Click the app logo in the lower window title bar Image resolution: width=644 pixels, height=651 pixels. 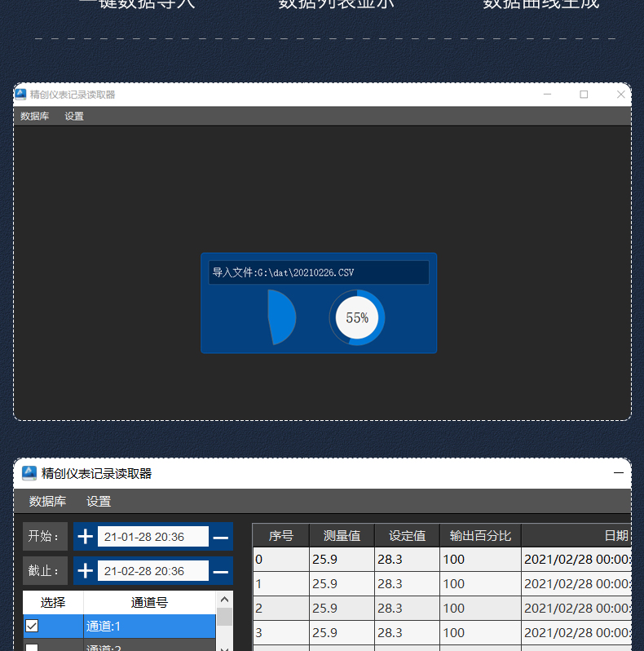point(29,473)
